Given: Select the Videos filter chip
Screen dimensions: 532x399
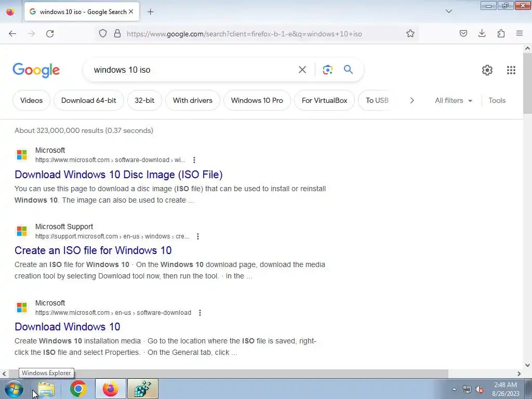Looking at the screenshot, I should [31, 100].
